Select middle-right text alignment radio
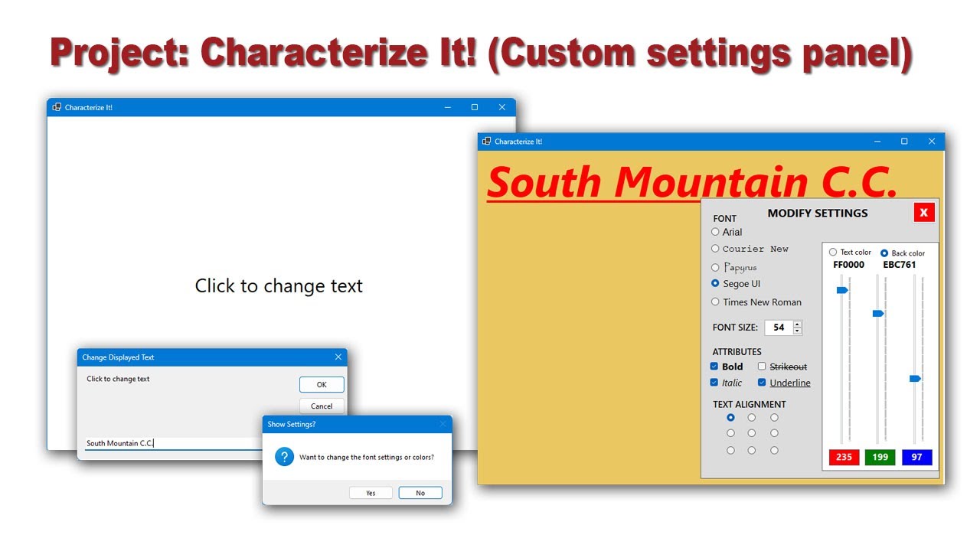The image size is (980, 551). (774, 433)
